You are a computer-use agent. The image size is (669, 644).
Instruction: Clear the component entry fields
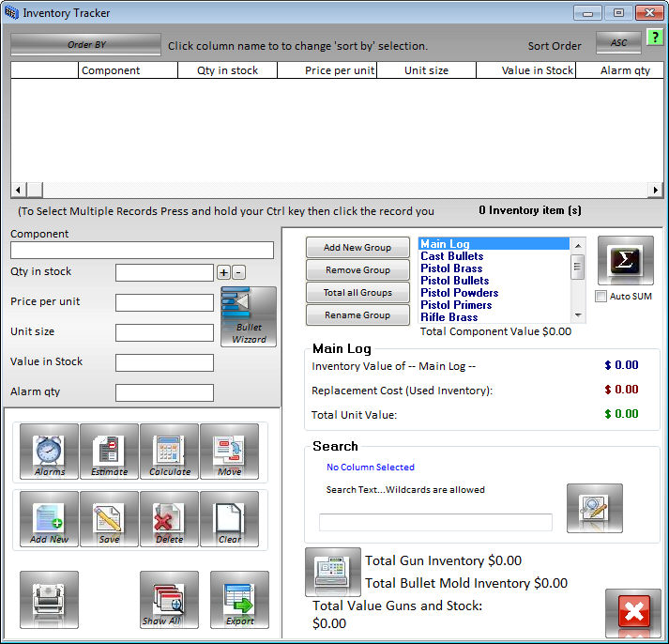pos(229,519)
